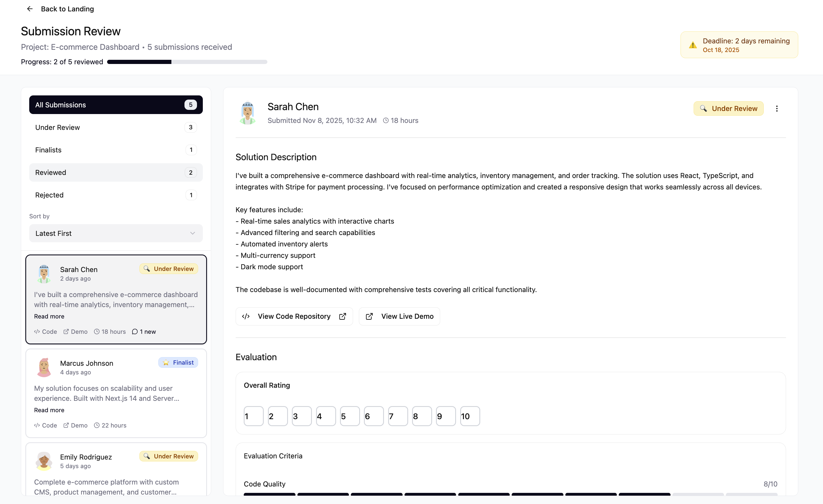This screenshot has height=504, width=823.
Task: Expand Marcus Johnson's description via Read more
Action: point(49,410)
